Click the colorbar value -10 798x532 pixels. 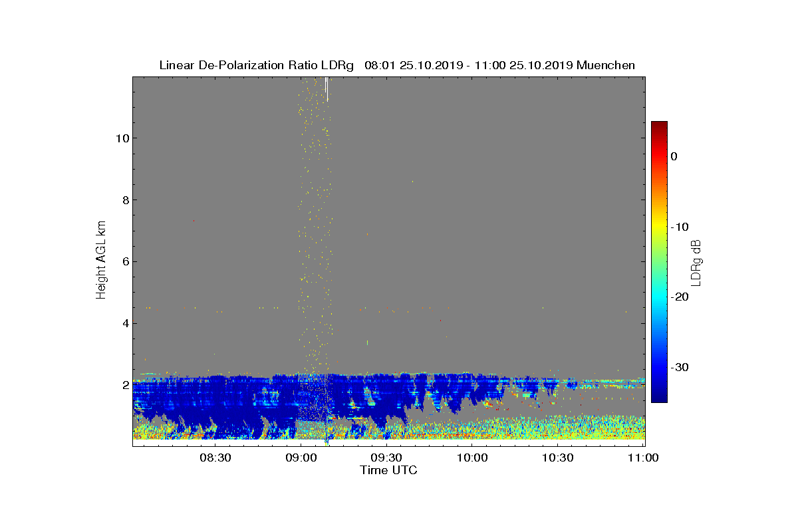(679, 227)
